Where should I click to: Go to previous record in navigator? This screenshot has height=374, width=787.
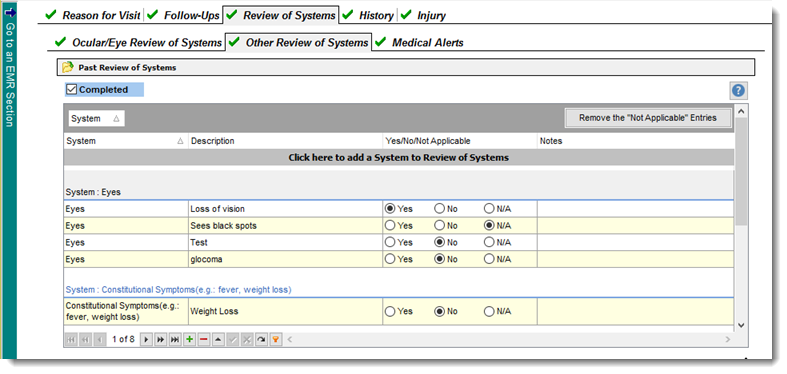pyautogui.click(x=100, y=340)
